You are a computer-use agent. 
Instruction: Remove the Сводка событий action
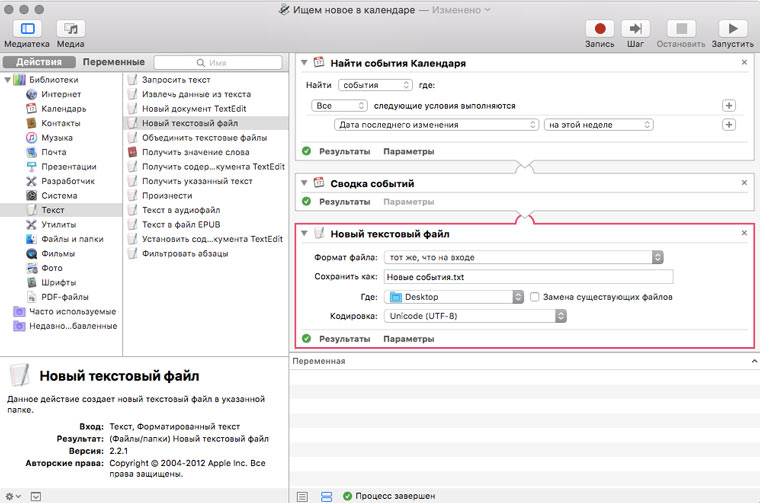[744, 183]
